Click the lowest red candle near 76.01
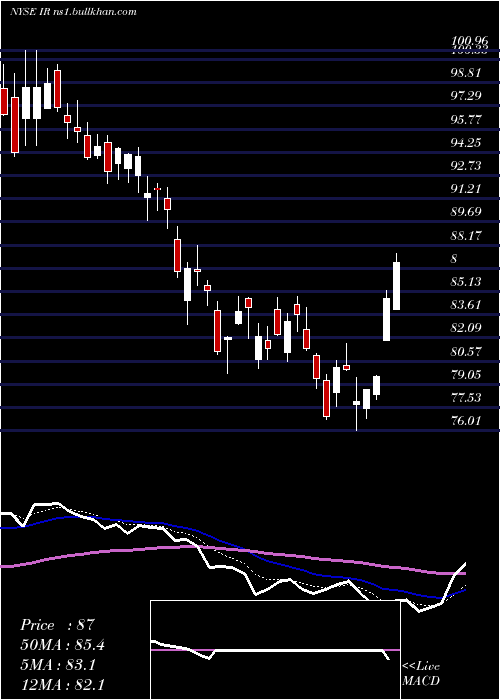The height and width of the screenshot is (700, 500). pos(327,399)
